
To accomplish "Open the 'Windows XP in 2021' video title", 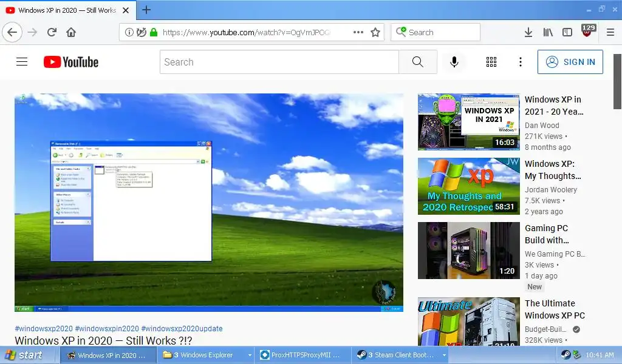I will (x=554, y=106).
